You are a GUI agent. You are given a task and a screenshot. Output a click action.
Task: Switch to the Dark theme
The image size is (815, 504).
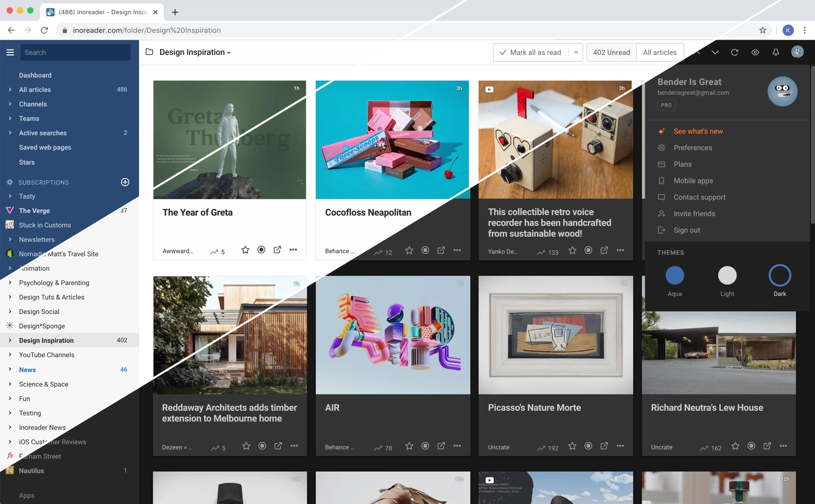pyautogui.click(x=780, y=275)
